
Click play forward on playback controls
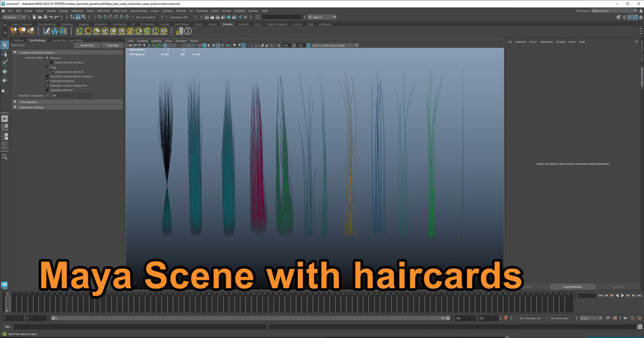pos(622,295)
